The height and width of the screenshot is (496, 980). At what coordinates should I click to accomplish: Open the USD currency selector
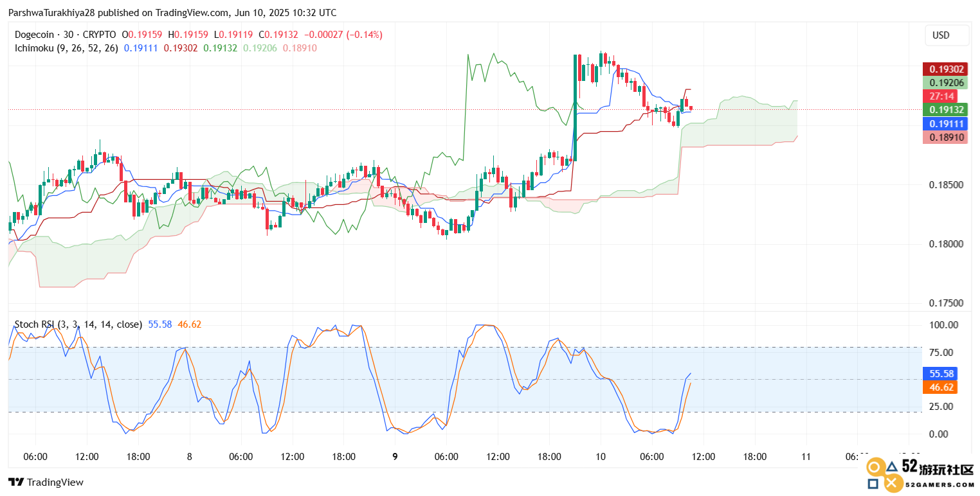click(x=947, y=36)
